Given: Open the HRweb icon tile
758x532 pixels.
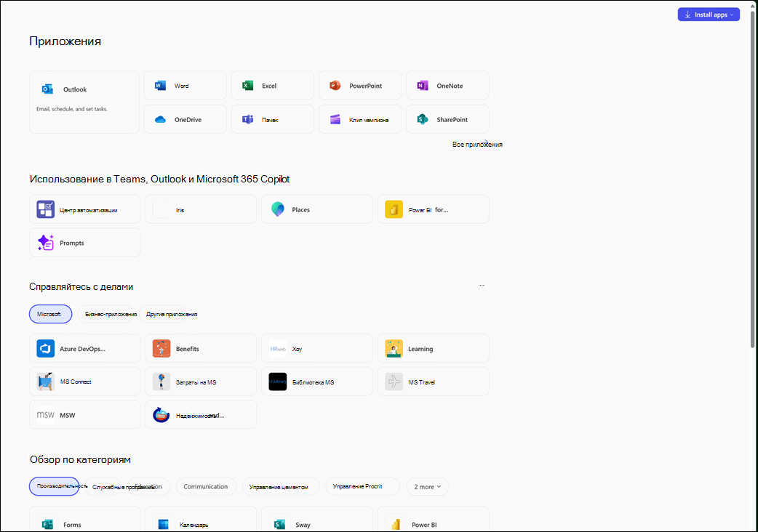Looking at the screenshot, I should [x=277, y=348].
